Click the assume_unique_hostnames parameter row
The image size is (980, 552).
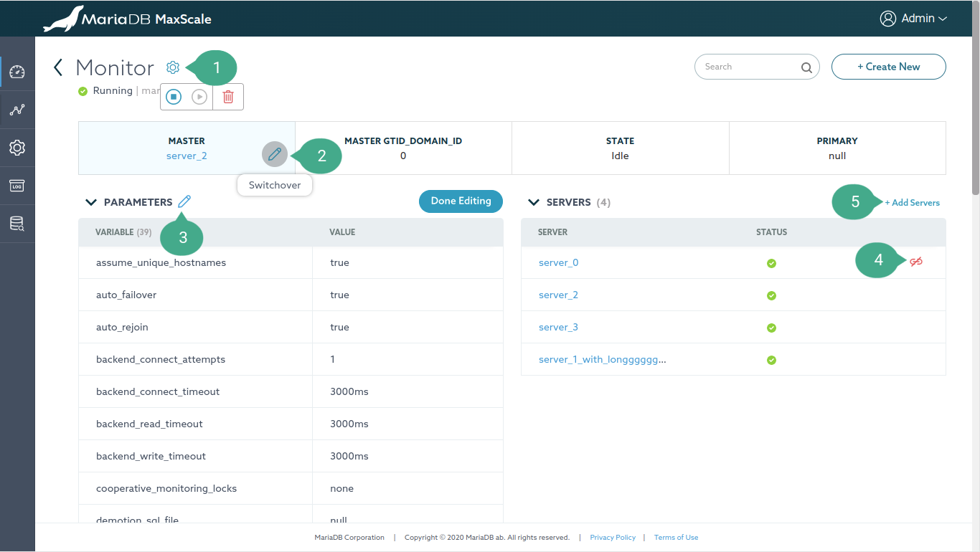tap(291, 262)
